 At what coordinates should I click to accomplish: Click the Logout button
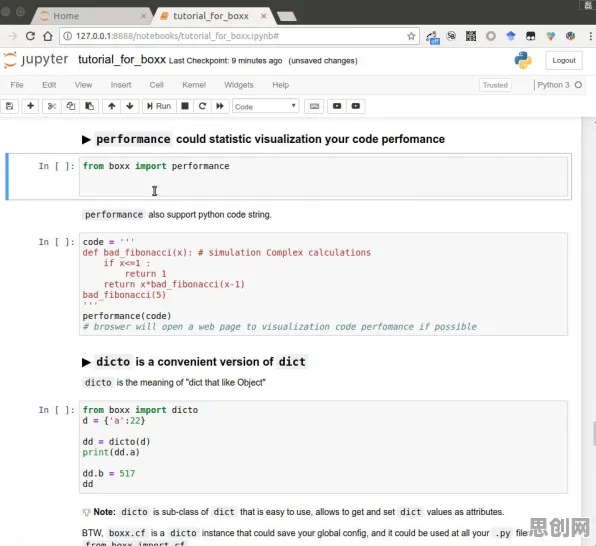pyautogui.click(x=564, y=60)
